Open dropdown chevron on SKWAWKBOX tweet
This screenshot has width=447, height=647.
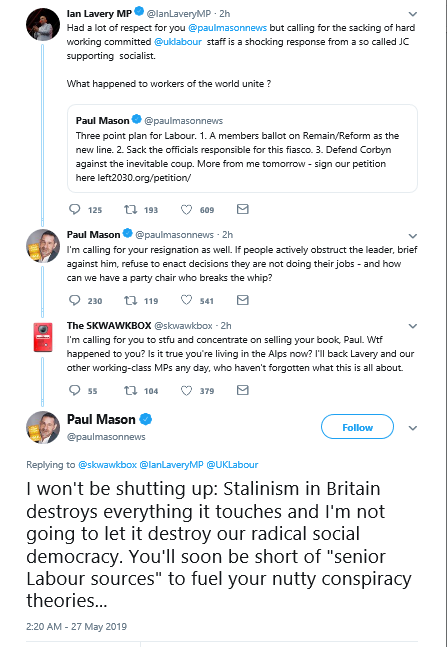tap(412, 326)
